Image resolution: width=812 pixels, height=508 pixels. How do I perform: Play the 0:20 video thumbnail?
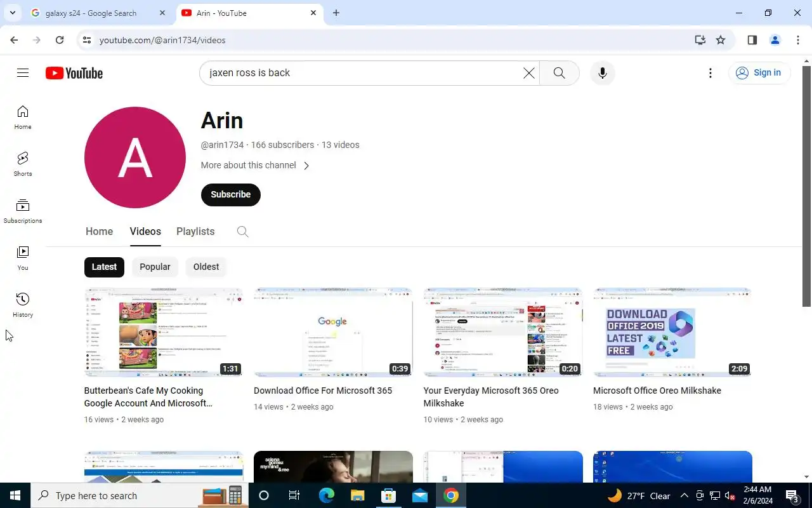coord(503,332)
